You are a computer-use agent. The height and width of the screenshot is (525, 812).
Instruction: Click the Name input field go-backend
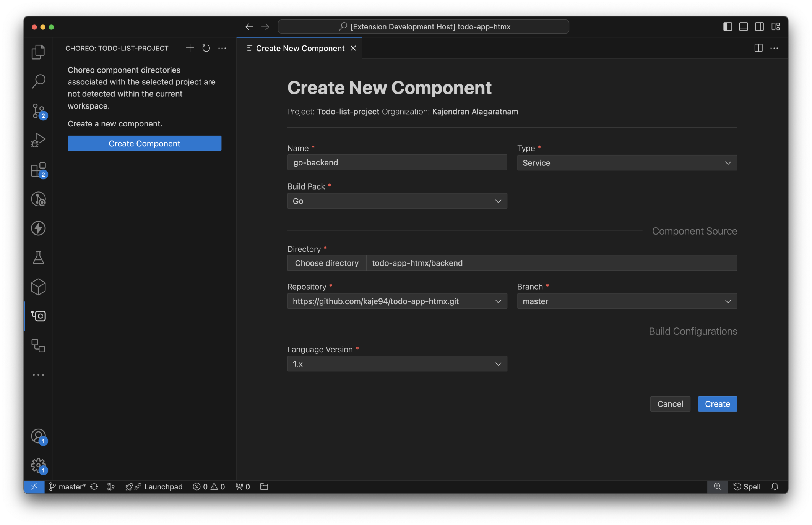coord(396,162)
